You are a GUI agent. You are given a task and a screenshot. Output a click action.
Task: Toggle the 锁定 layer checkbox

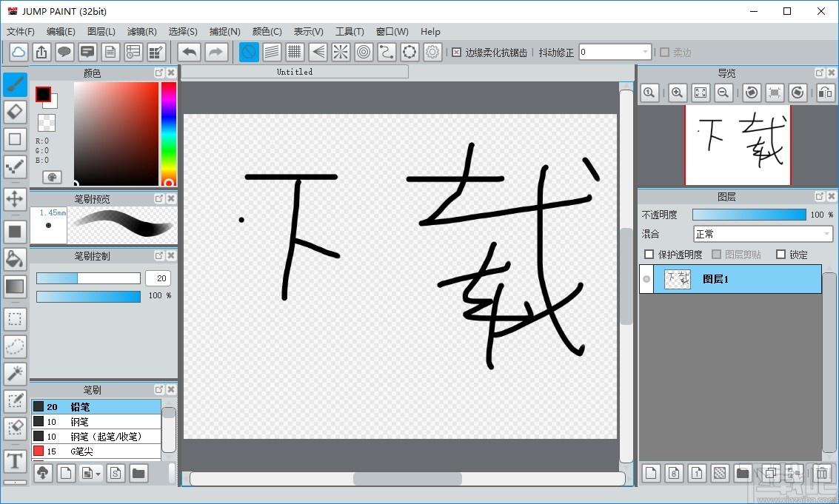pos(780,254)
